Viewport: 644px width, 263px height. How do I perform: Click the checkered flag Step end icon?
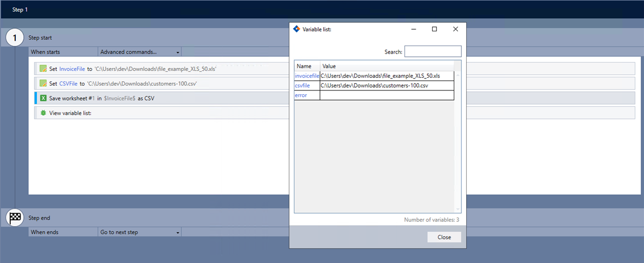15,218
